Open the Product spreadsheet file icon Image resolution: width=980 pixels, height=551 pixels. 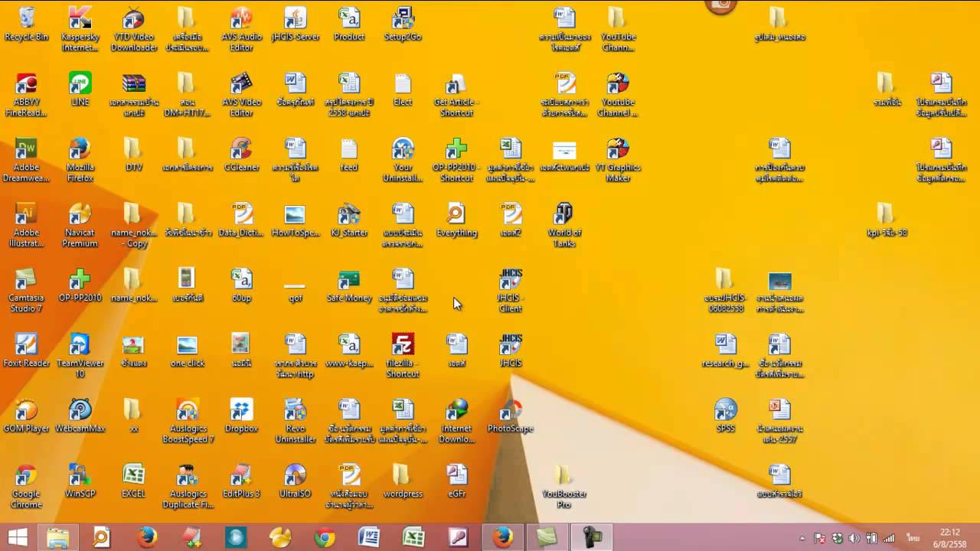[349, 24]
